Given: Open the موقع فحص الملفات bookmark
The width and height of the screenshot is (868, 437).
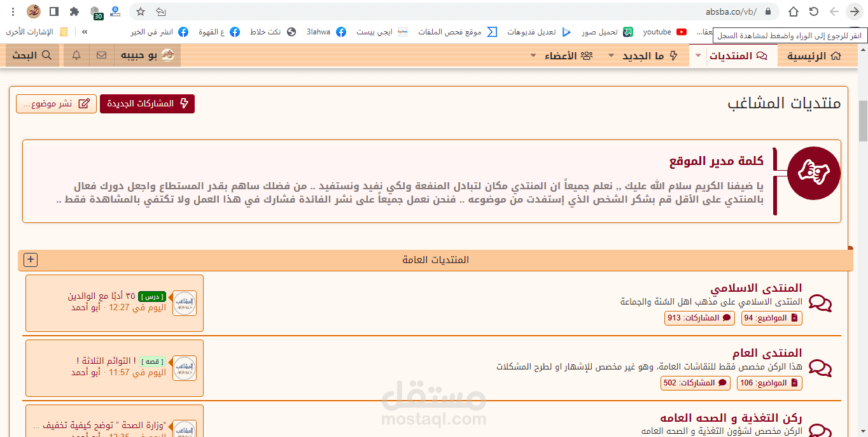Looking at the screenshot, I should pyautogui.click(x=458, y=32).
